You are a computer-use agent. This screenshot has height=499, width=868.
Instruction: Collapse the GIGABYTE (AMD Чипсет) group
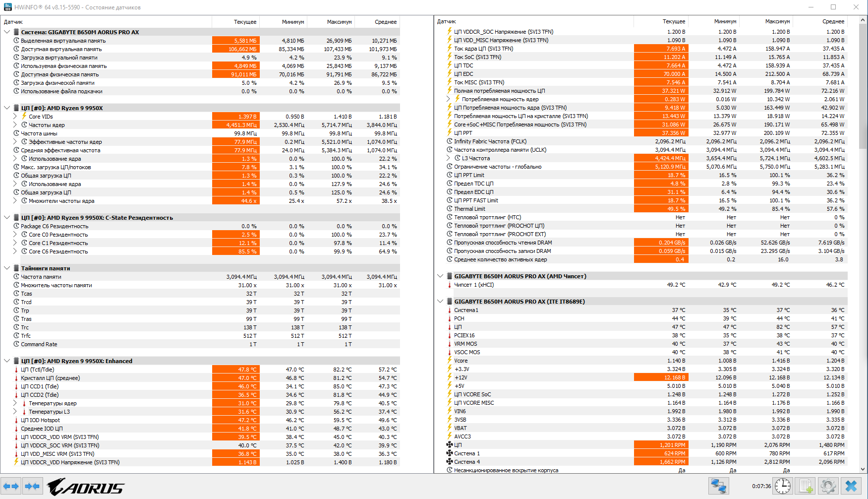coord(440,276)
